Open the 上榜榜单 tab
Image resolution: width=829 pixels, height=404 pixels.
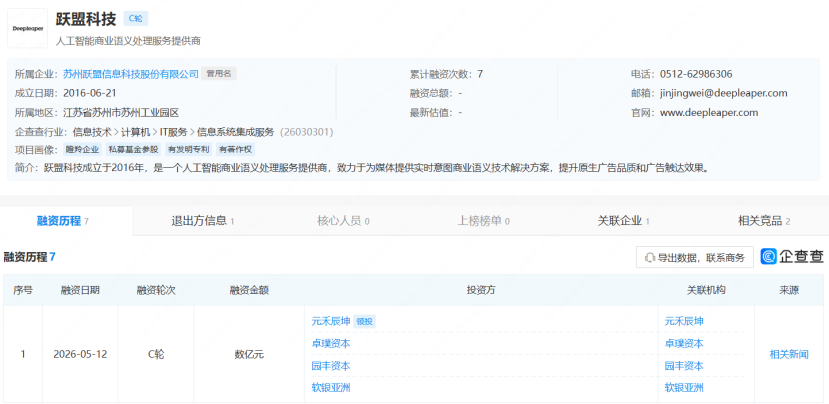click(x=483, y=221)
